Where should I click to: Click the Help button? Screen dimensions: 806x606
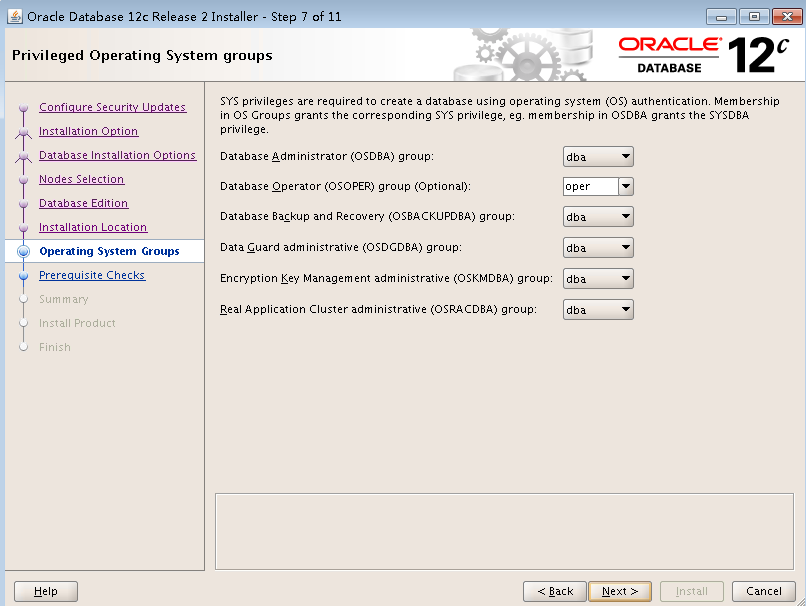click(x=46, y=591)
